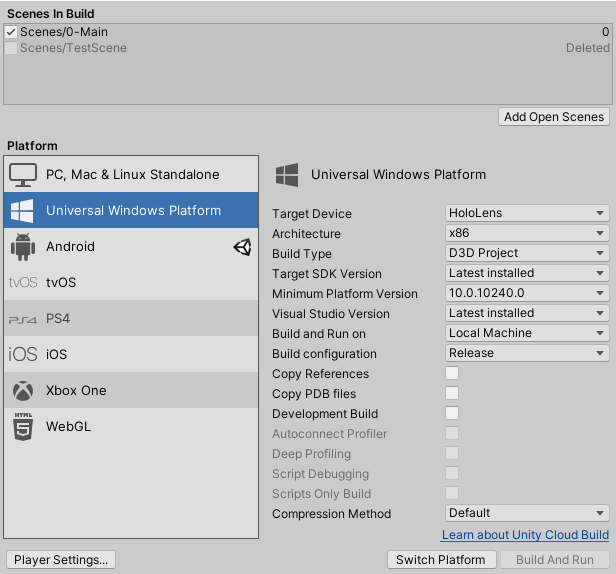The width and height of the screenshot is (616, 574).
Task: Click the Android robot icon
Action: click(23, 247)
